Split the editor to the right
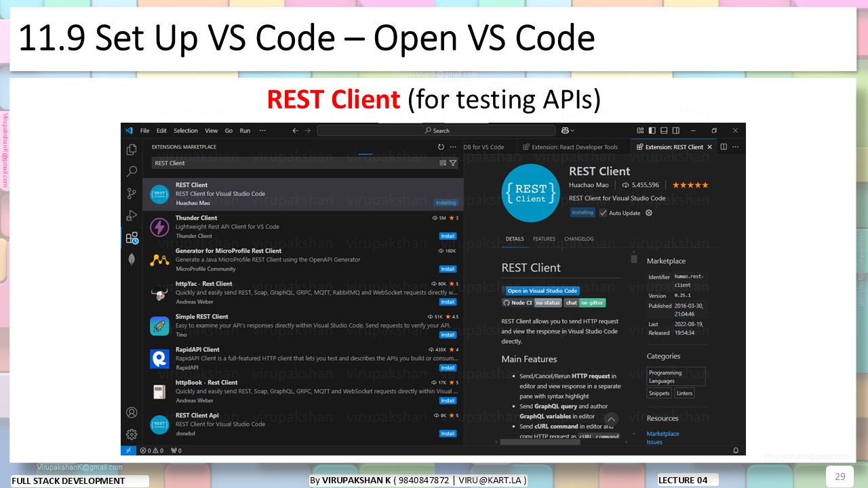The height and width of the screenshot is (488, 868). tap(724, 147)
